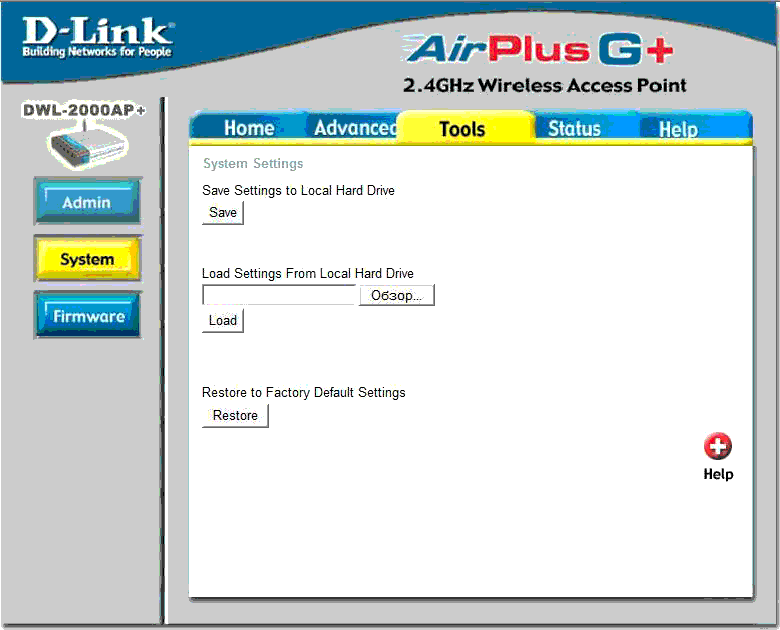This screenshot has width=780, height=630.
Task: Focus the settings file path field
Action: 280,295
